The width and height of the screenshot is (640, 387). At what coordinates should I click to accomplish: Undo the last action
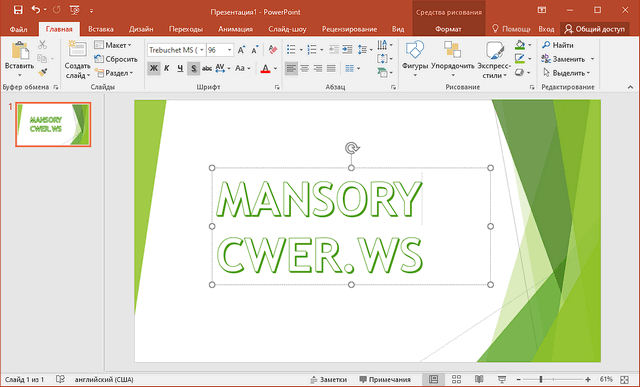point(36,10)
